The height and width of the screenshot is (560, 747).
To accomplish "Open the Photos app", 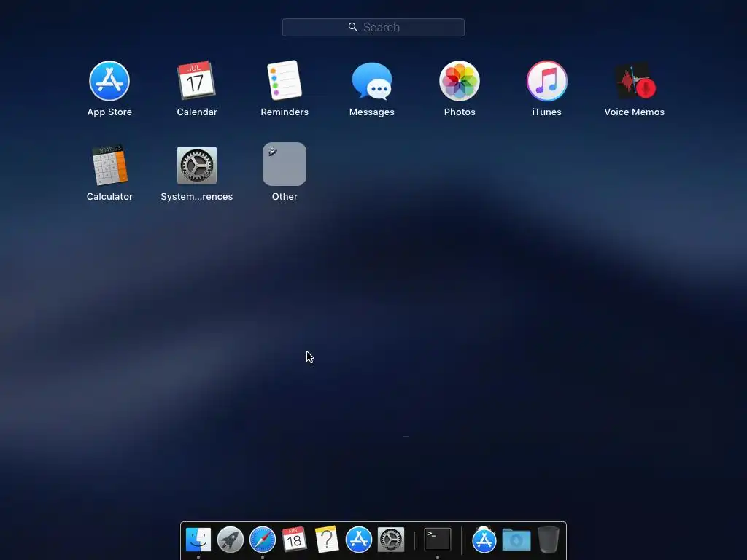I will pos(460,80).
